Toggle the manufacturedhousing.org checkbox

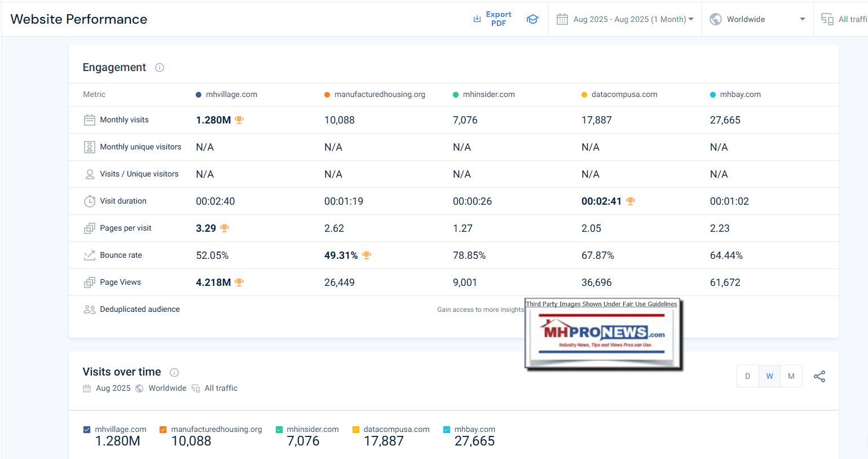coord(163,430)
